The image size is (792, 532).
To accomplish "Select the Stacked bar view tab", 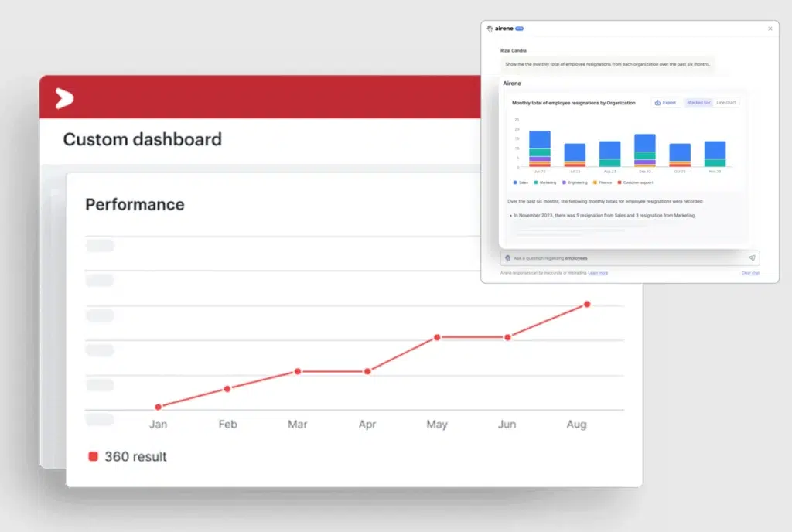I will [699, 102].
